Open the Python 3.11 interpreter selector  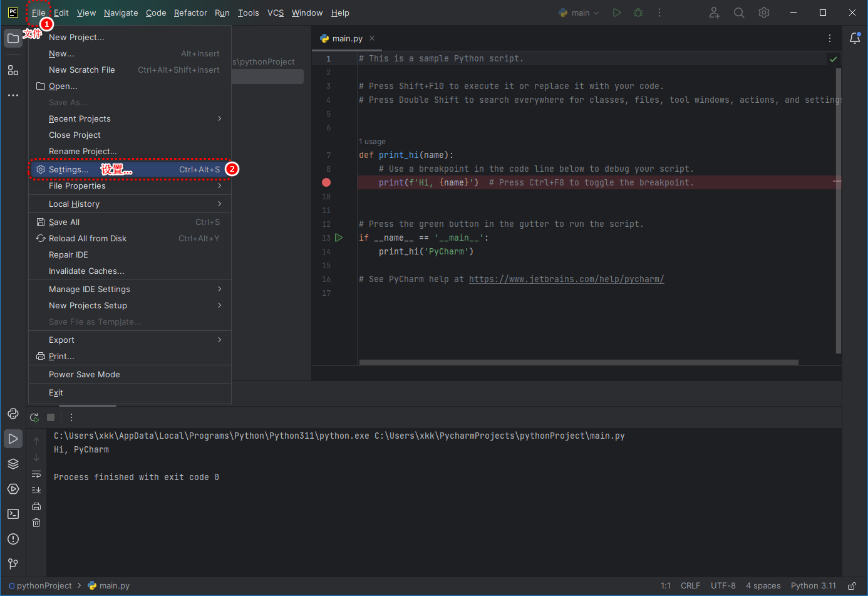813,586
